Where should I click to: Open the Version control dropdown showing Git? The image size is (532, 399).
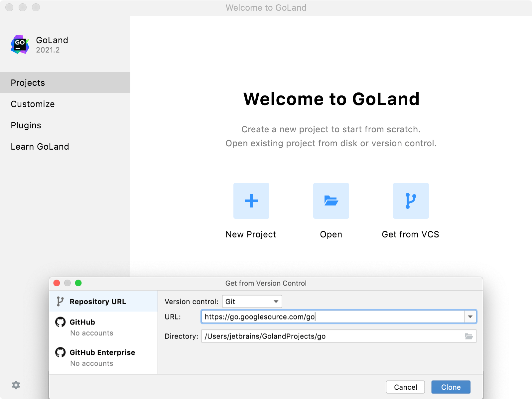point(251,302)
